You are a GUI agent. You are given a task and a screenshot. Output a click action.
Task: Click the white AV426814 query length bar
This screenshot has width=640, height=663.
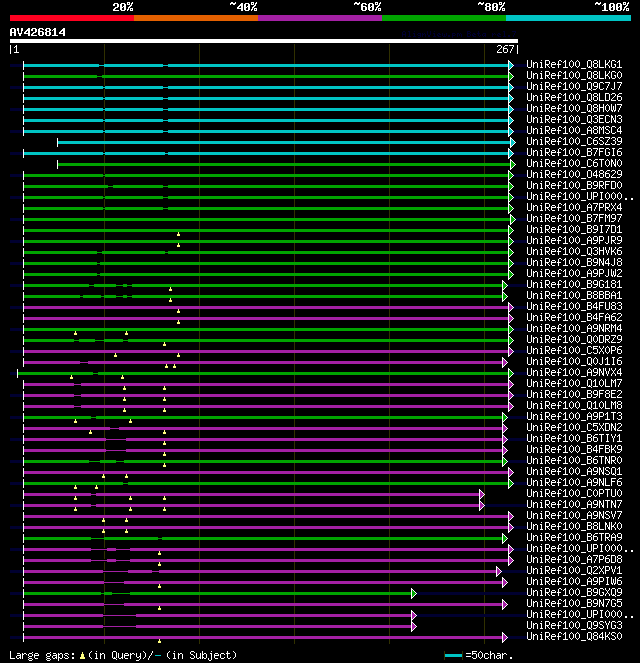click(x=264, y=41)
